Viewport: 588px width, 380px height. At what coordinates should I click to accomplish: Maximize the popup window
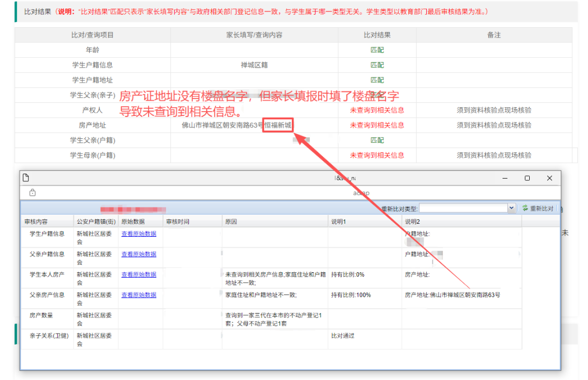(x=527, y=178)
